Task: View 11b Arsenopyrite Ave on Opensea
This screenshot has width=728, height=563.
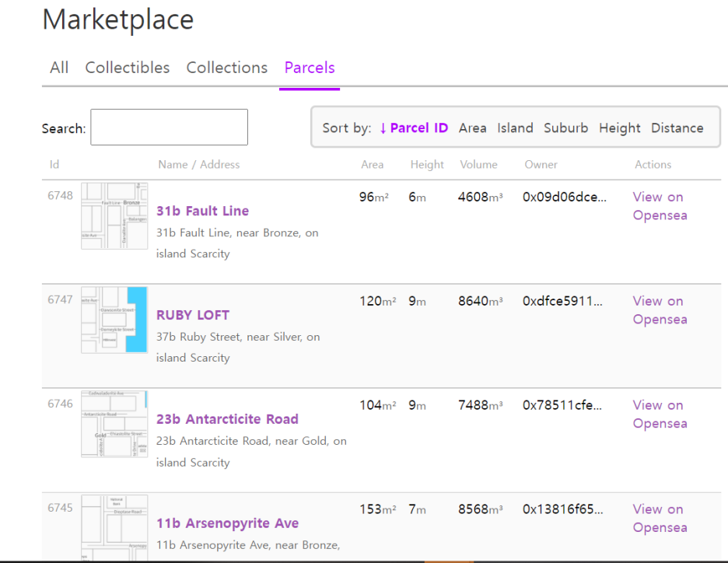Action: click(x=660, y=518)
